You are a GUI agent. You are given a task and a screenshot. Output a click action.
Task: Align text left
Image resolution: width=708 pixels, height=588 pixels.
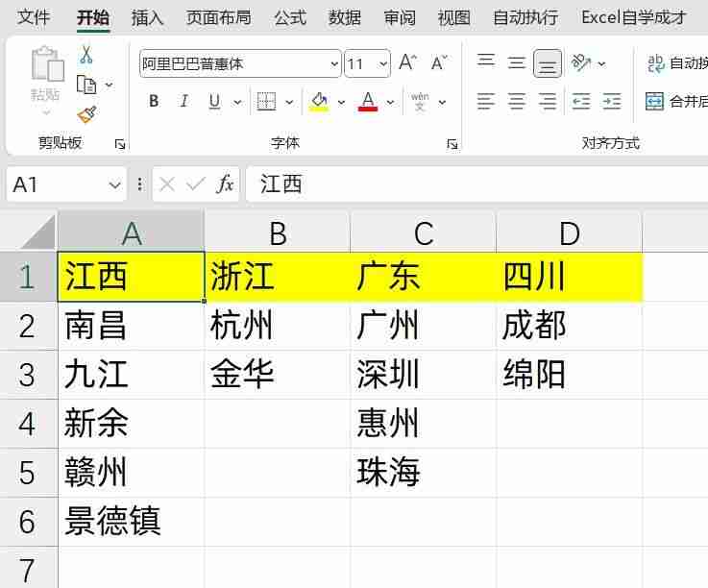pyautogui.click(x=486, y=101)
